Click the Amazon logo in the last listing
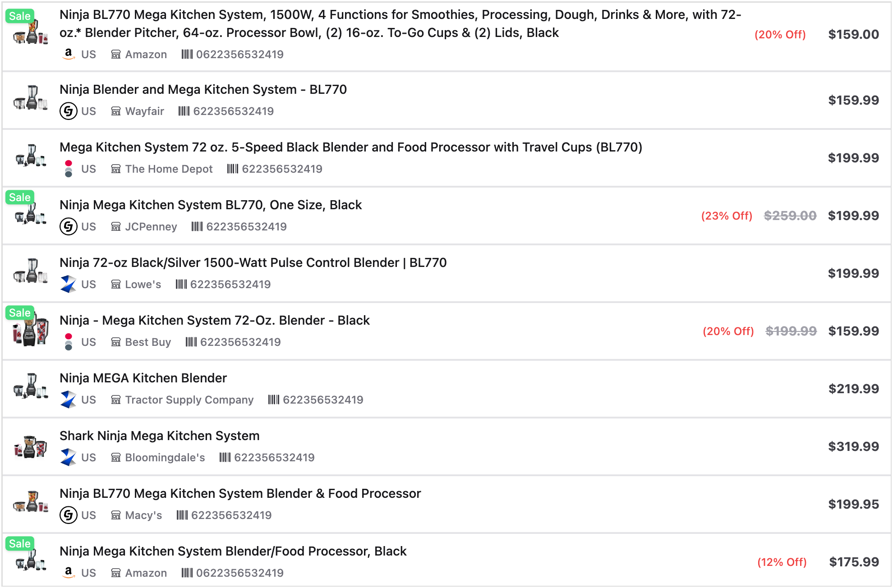 pos(68,573)
